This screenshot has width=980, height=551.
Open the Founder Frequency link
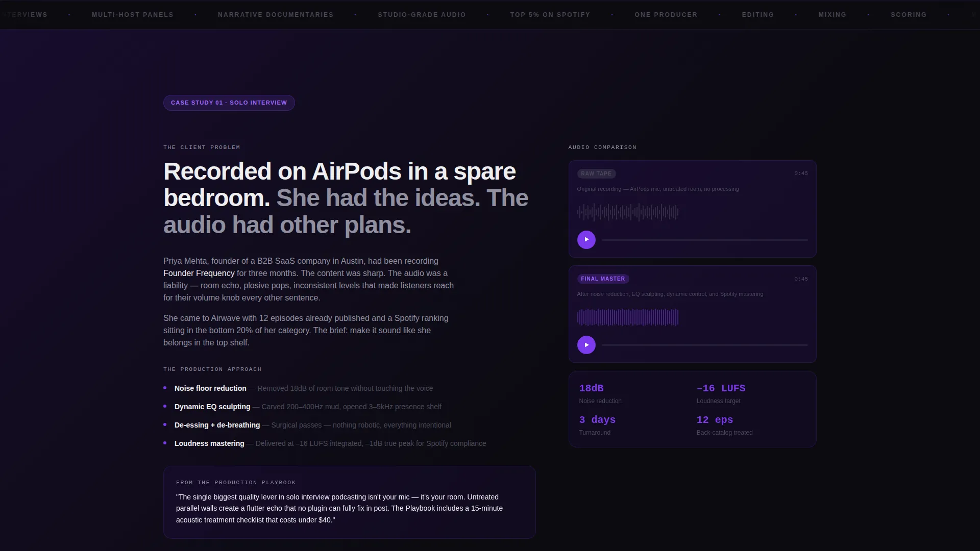pos(199,273)
